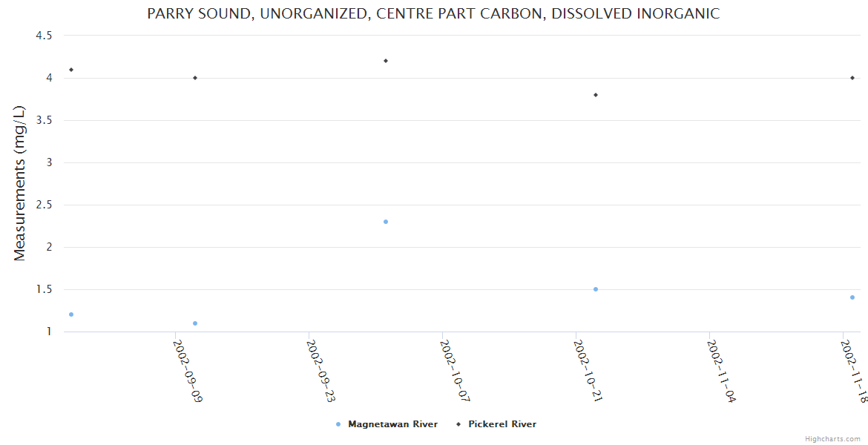Click Pickerel River point at 4.2 mg/L

pos(386,61)
